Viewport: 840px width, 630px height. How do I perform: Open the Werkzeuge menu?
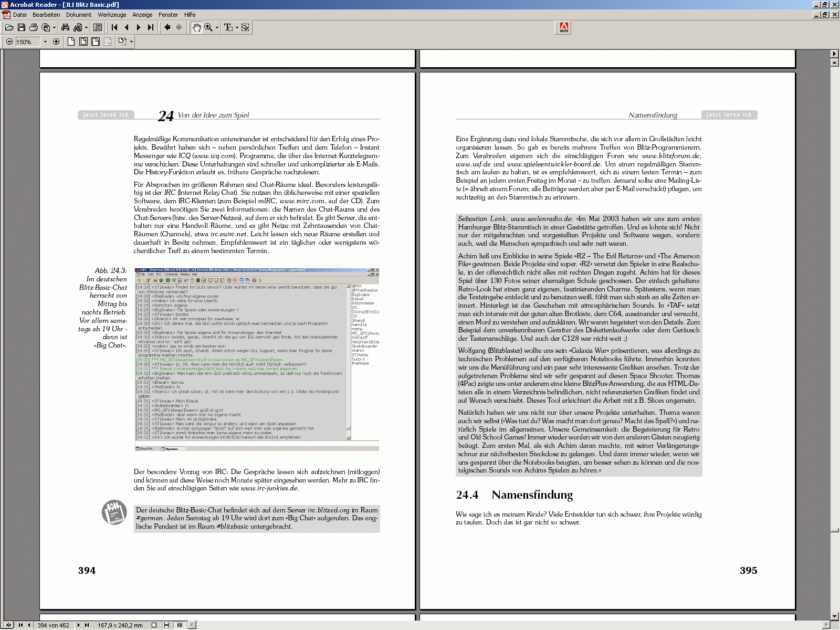tap(112, 15)
